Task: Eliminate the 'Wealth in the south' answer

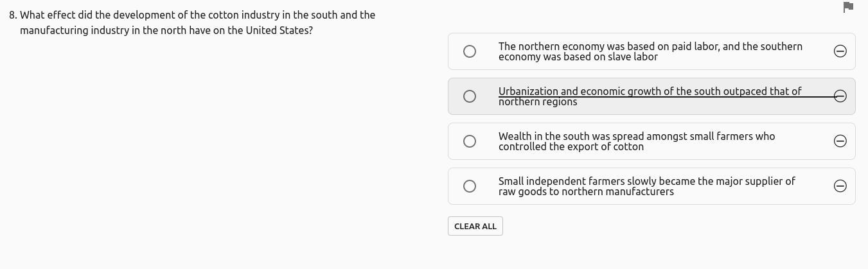Action: 840,141
